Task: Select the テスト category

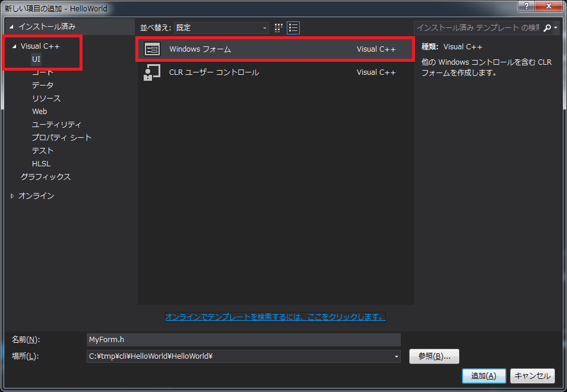Action: click(43, 150)
